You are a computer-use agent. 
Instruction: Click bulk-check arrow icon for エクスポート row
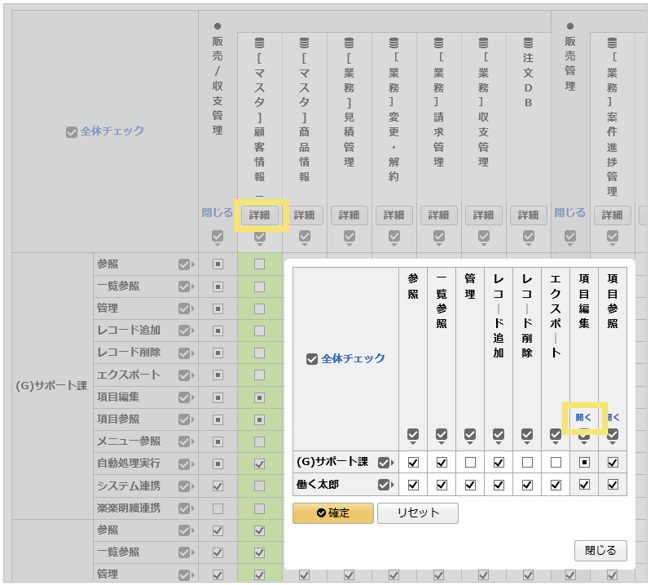pyautogui.click(x=186, y=375)
